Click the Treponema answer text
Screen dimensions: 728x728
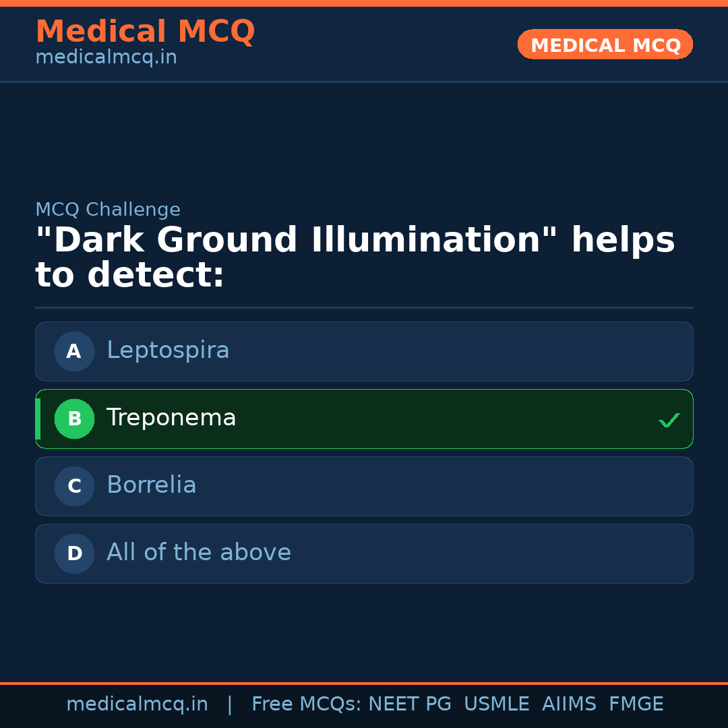click(x=171, y=418)
